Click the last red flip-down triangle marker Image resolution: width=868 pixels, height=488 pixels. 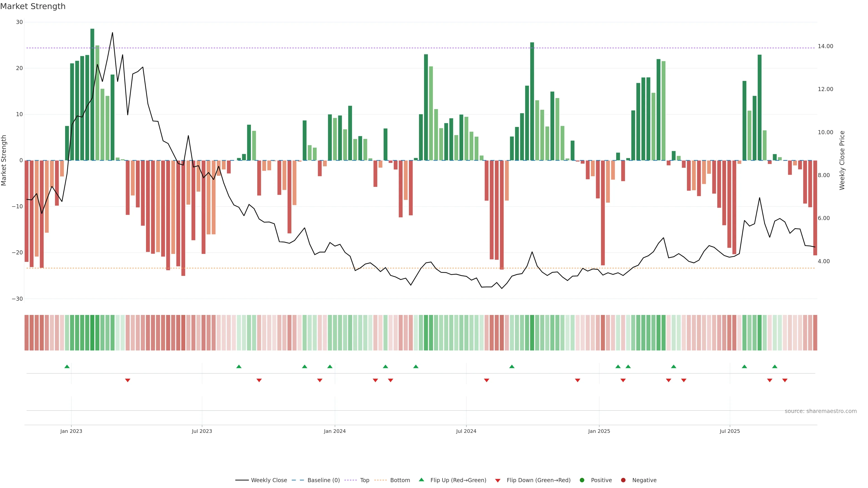coord(785,380)
